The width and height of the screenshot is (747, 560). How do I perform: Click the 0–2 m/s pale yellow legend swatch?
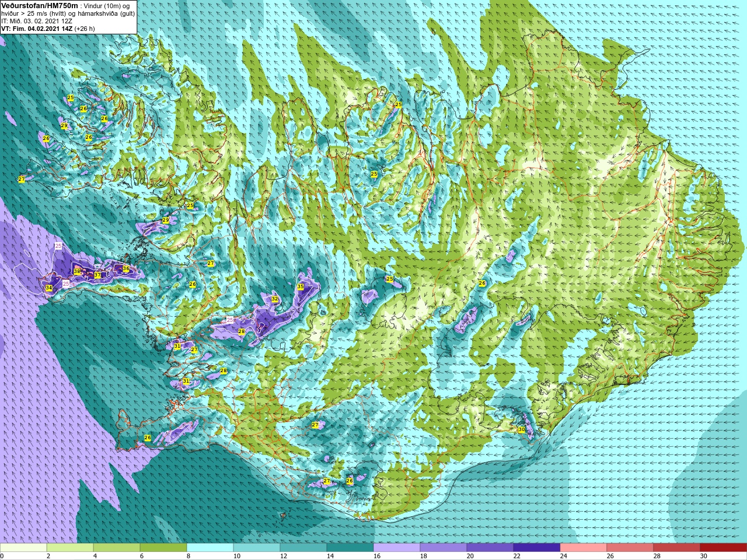click(x=23, y=548)
